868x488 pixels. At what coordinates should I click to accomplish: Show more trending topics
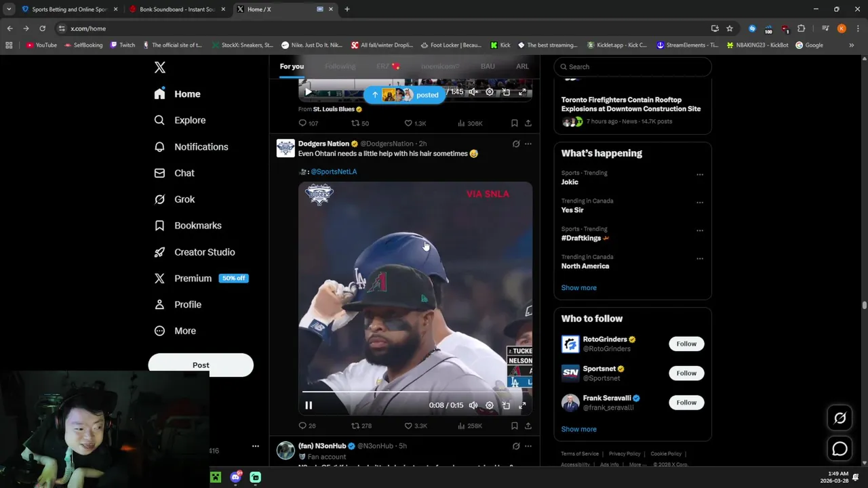click(x=578, y=287)
